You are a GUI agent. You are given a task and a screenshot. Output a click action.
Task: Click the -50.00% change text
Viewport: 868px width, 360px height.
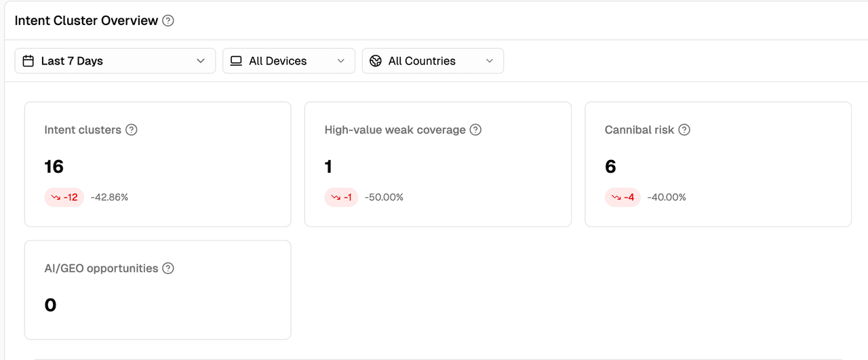click(x=384, y=197)
